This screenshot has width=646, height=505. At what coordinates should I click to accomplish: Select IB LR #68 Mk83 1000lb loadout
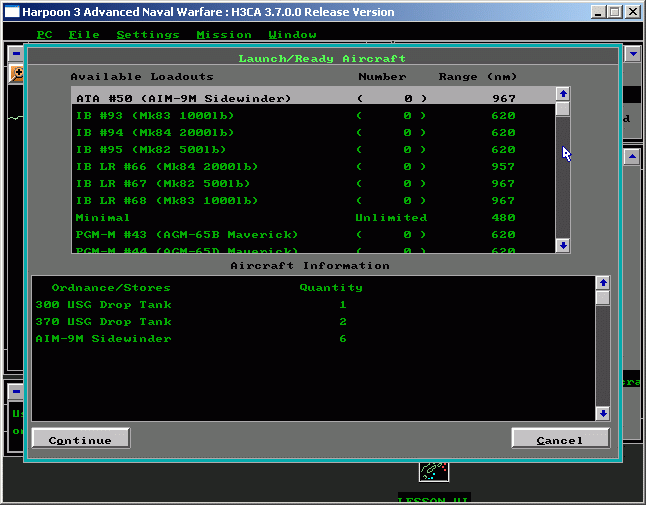(x=314, y=201)
